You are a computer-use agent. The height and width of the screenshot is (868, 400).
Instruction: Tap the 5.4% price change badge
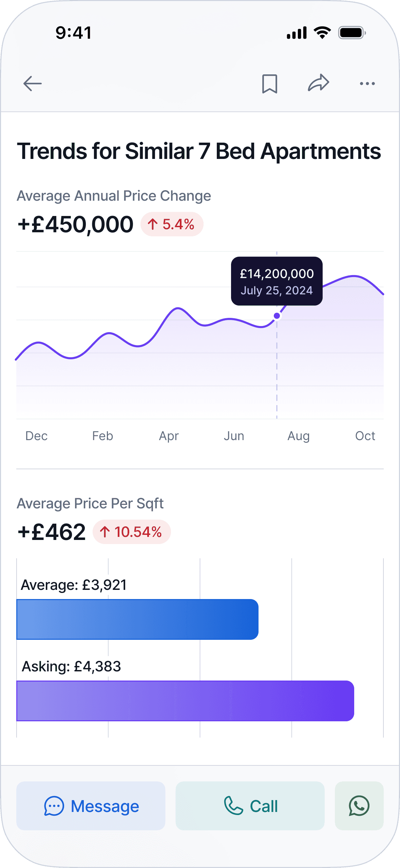(x=172, y=224)
